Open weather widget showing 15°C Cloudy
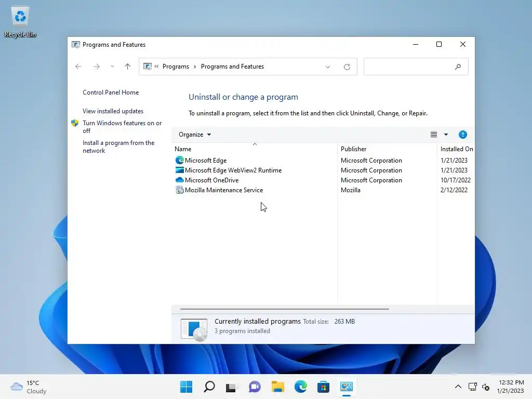Viewport: 532px width, 399px height. pos(29,387)
